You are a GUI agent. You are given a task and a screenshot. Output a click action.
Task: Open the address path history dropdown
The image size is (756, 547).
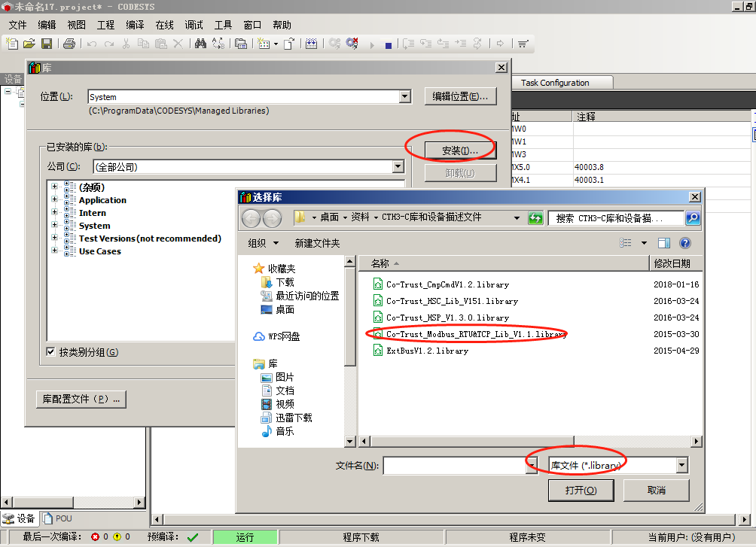[x=517, y=218]
